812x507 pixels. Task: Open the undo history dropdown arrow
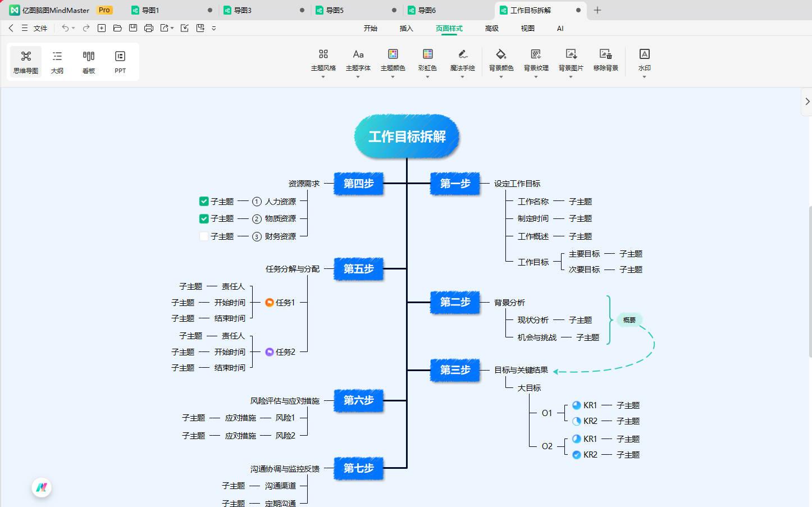pos(73,28)
